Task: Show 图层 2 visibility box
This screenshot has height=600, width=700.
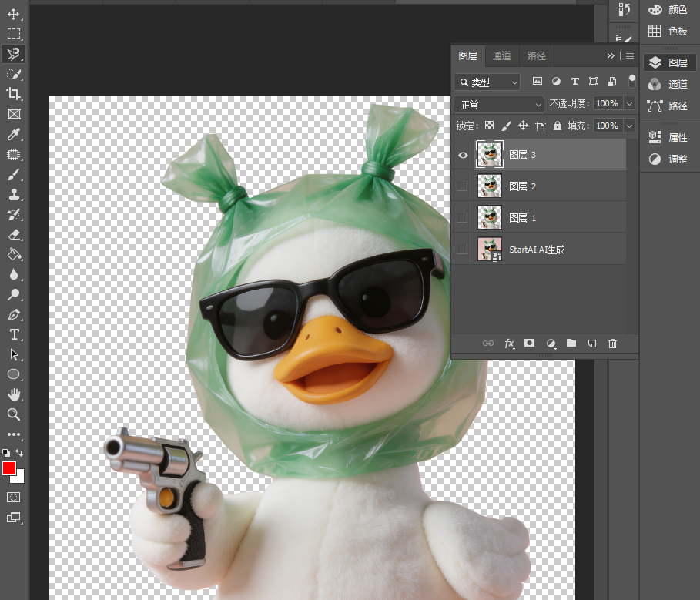Action: [463, 186]
